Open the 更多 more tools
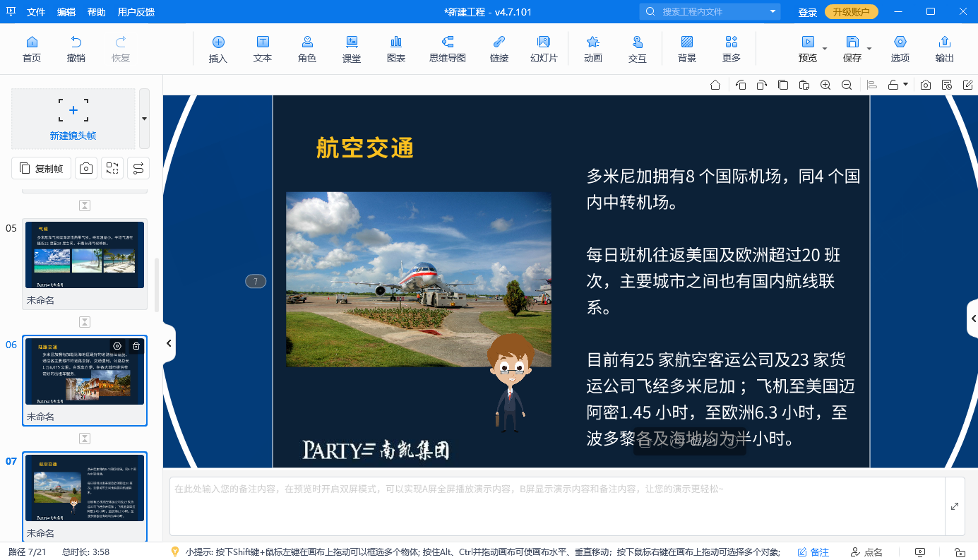This screenshot has height=560, width=978. [x=732, y=49]
